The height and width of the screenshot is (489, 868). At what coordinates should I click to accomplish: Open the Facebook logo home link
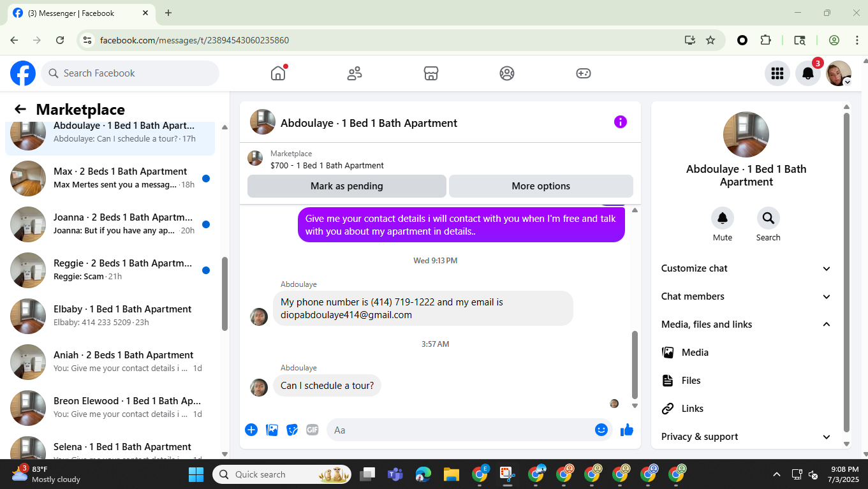(23, 73)
